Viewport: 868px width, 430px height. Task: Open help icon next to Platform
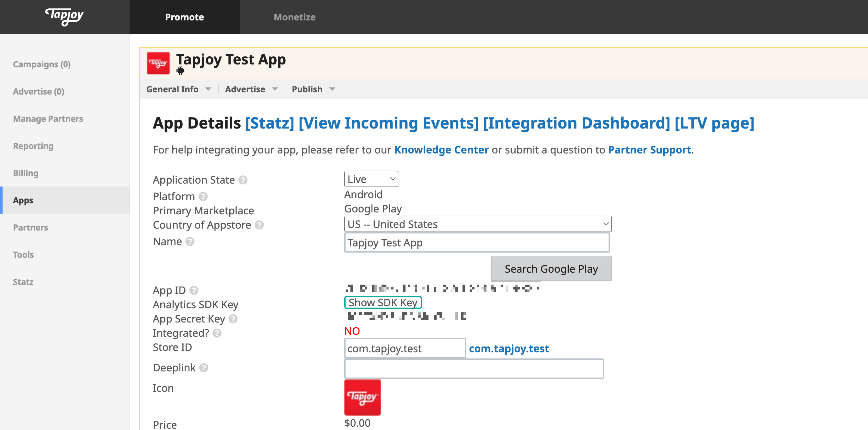pyautogui.click(x=203, y=197)
